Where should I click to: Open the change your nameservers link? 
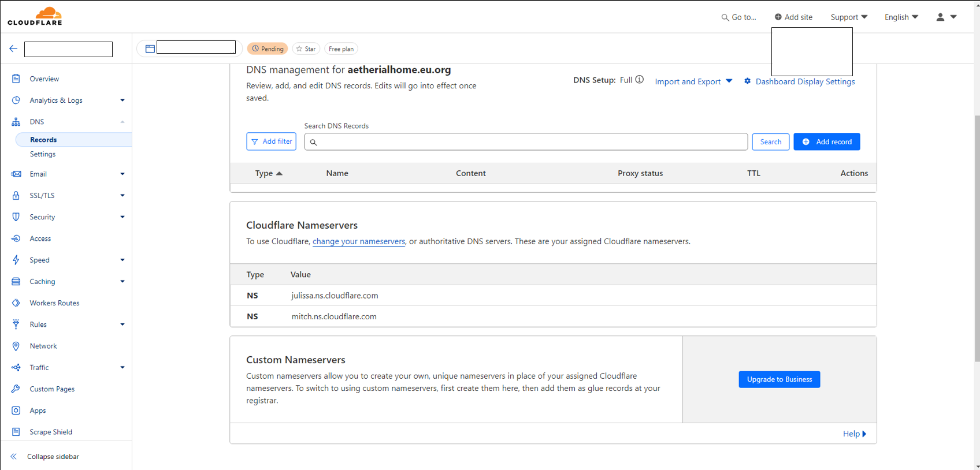point(359,241)
